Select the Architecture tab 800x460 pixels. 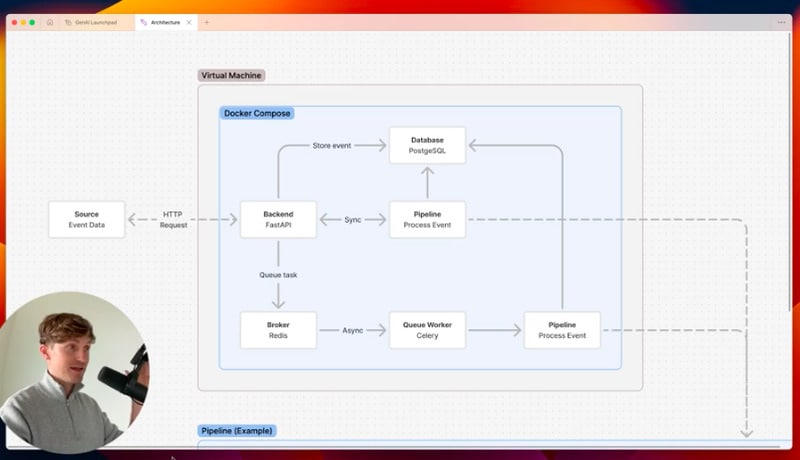pyautogui.click(x=165, y=22)
